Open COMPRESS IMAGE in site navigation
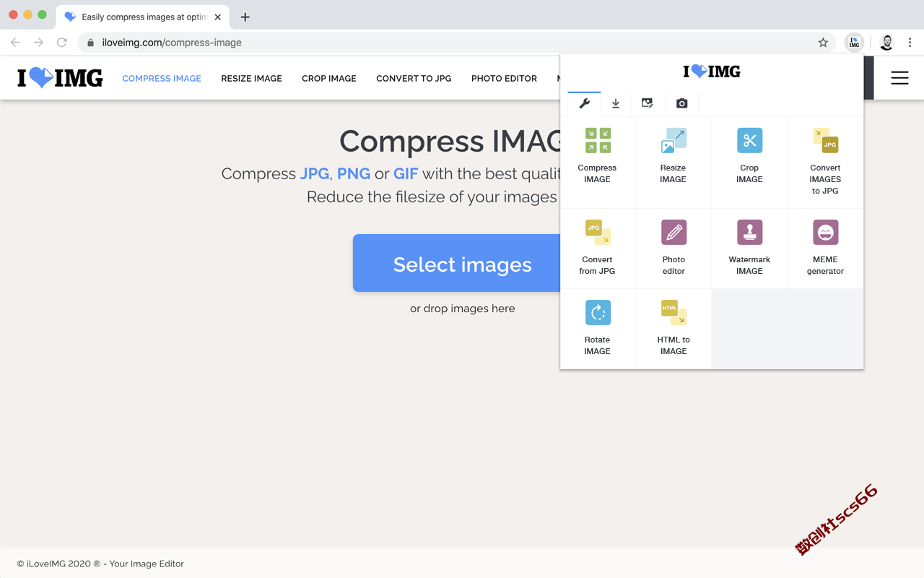 click(x=162, y=78)
